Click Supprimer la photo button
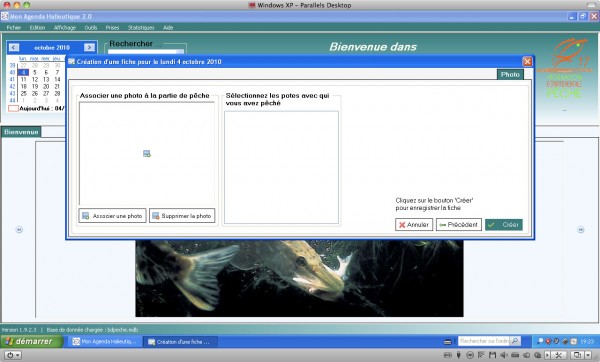 182,216
